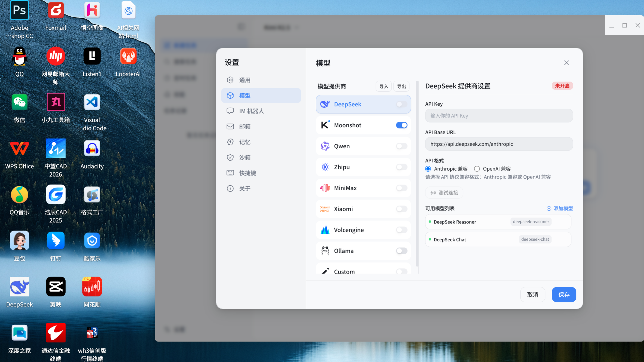
Task: Open the Foxmail desktop icon
Action: [x=56, y=11]
